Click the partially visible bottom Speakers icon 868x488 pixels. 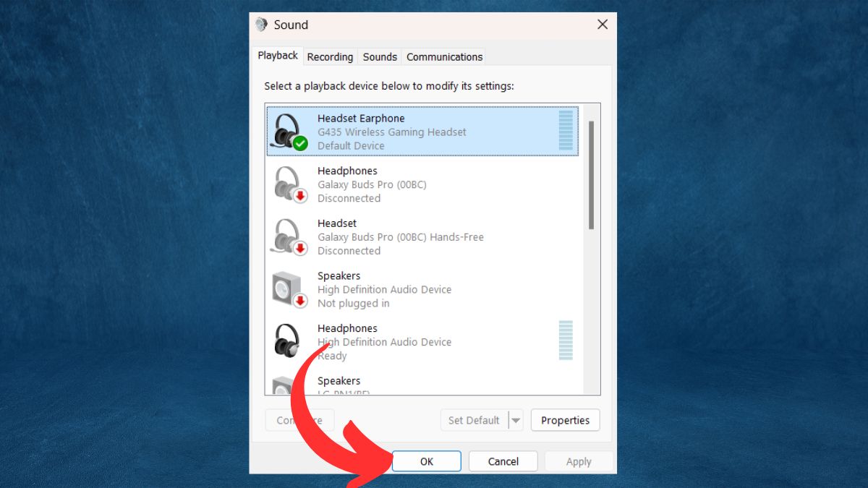coord(282,385)
